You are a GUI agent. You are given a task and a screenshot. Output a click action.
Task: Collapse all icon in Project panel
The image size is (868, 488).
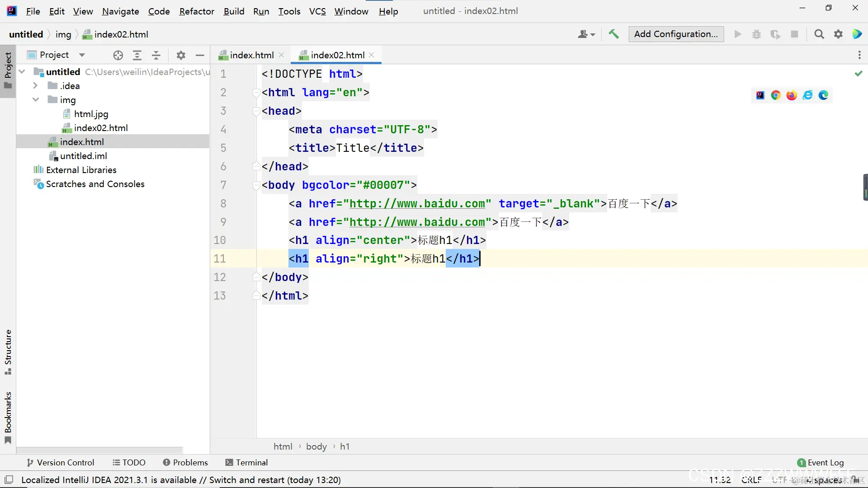coord(156,55)
